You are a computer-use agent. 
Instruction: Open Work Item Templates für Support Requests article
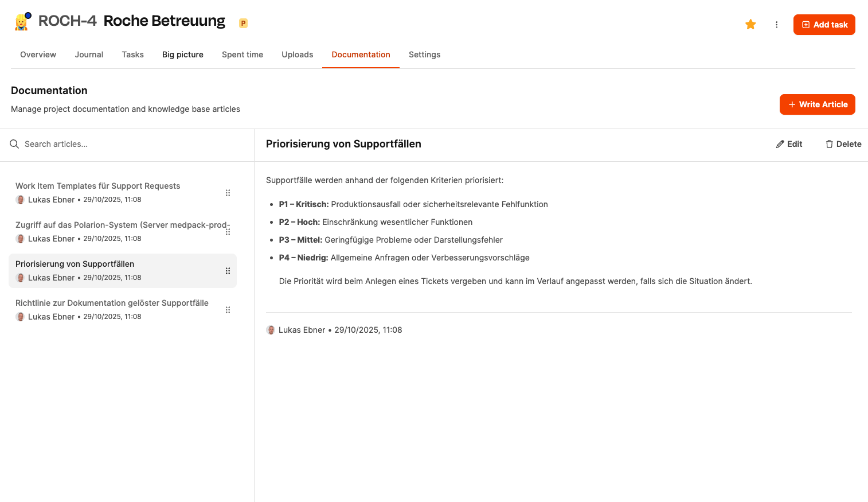(98, 186)
